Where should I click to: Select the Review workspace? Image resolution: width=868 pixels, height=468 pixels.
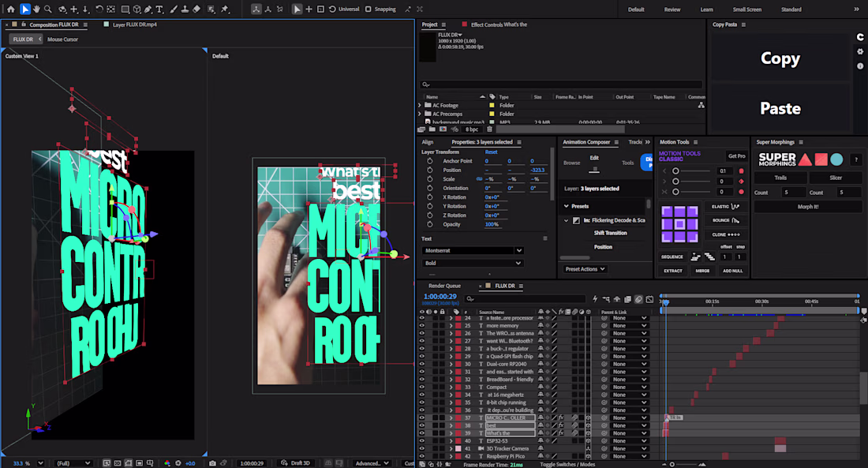click(x=672, y=9)
